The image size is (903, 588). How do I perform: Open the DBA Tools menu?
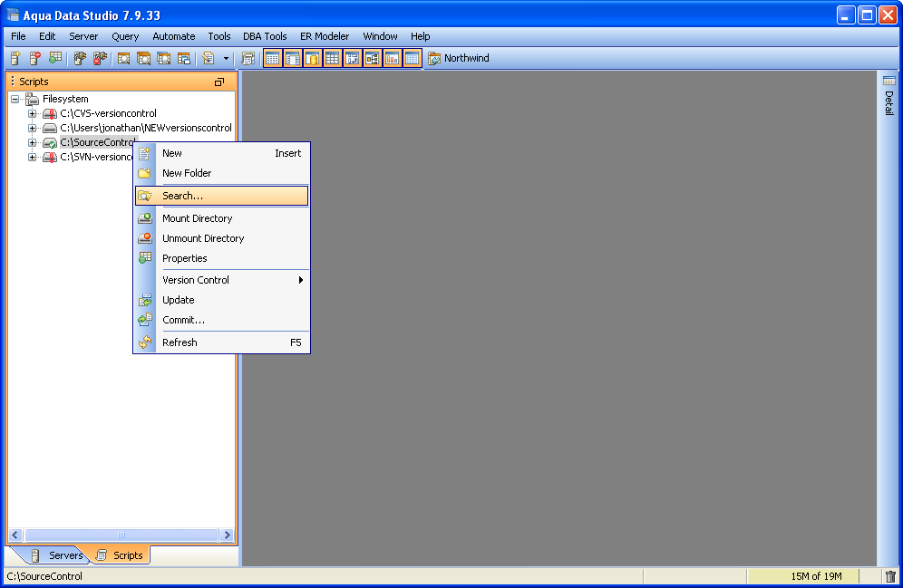point(265,36)
